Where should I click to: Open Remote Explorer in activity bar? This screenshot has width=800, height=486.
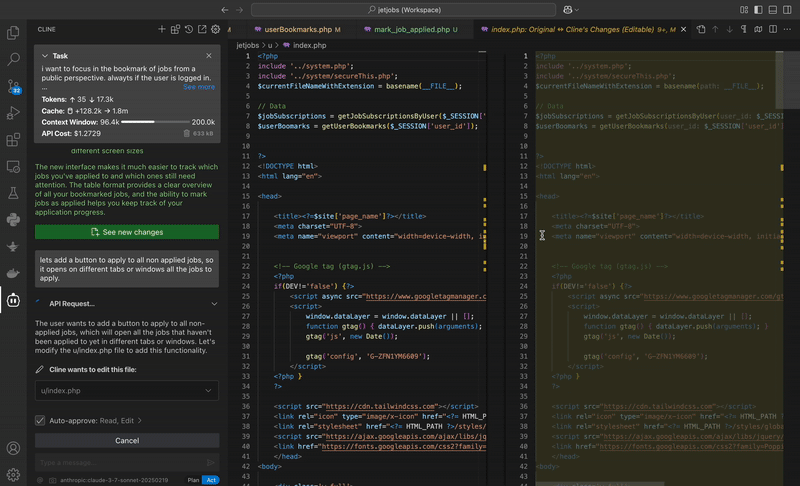point(13,166)
